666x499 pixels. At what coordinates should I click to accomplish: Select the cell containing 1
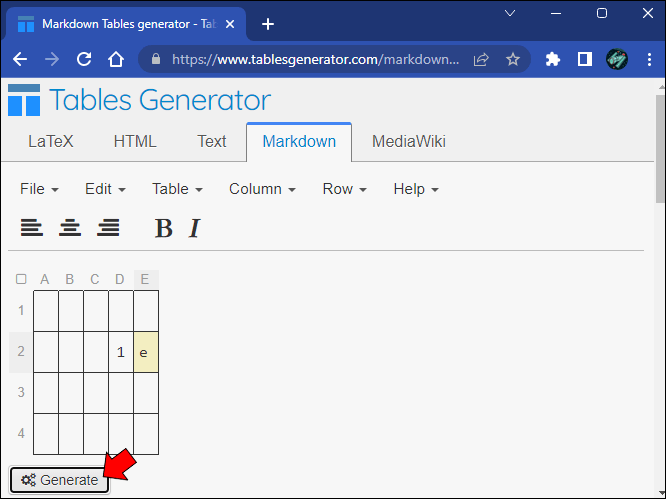coord(121,352)
